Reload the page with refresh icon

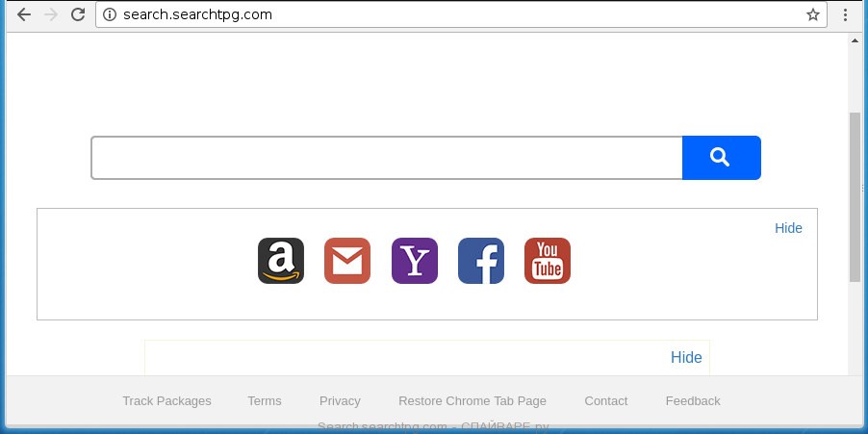coord(78,15)
